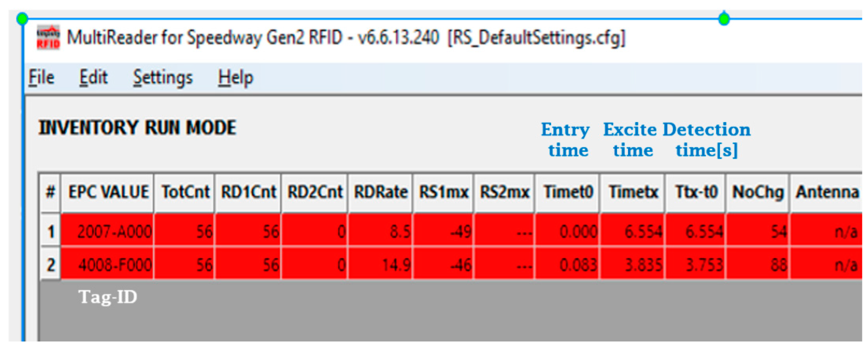Click the RS1mx column header
The width and height of the screenshot is (868, 349).
tap(444, 192)
